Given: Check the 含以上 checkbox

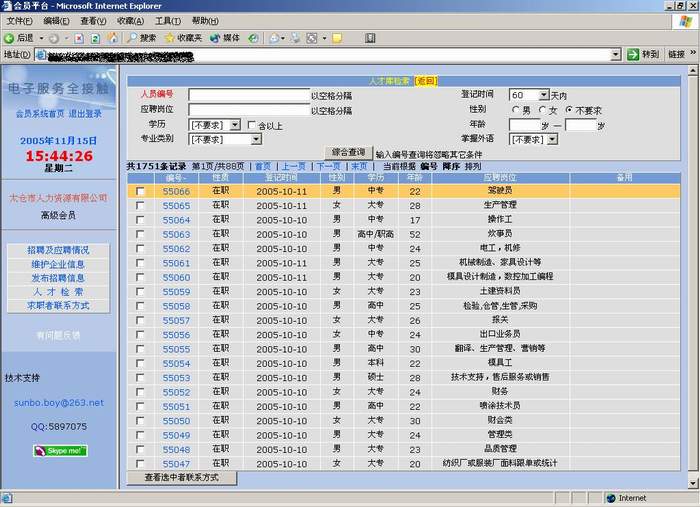Looking at the screenshot, I should coord(253,125).
